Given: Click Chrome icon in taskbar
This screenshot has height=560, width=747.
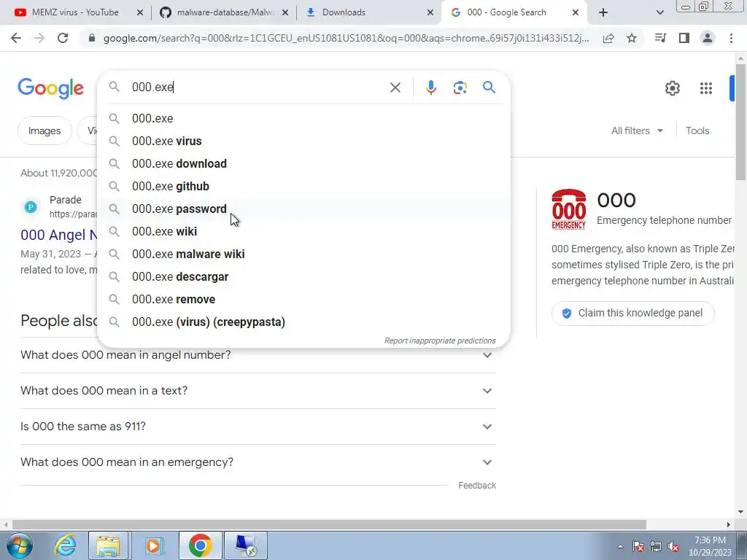Looking at the screenshot, I should 200,545.
